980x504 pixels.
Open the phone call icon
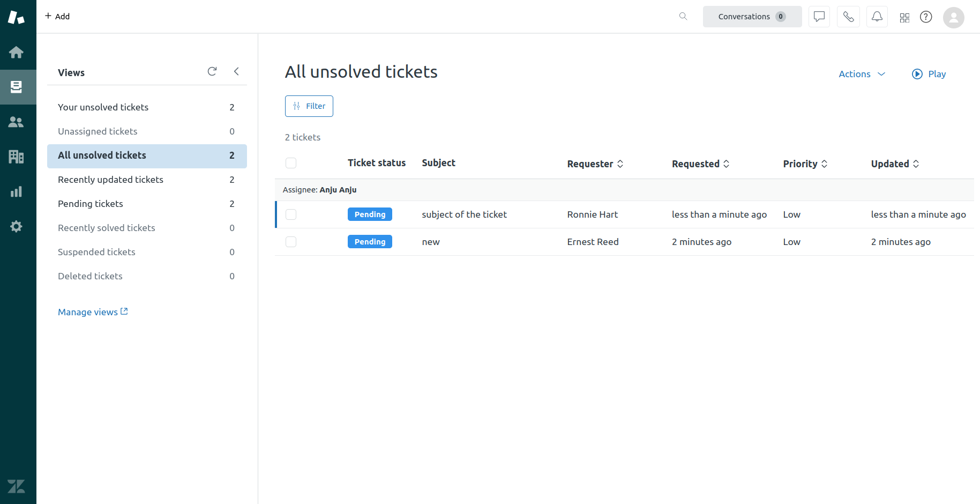[848, 17]
